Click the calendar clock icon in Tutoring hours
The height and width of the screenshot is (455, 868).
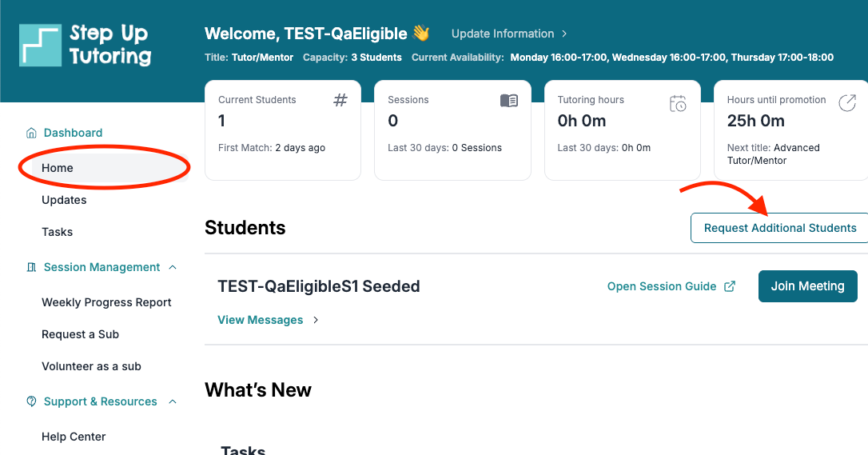tap(678, 103)
